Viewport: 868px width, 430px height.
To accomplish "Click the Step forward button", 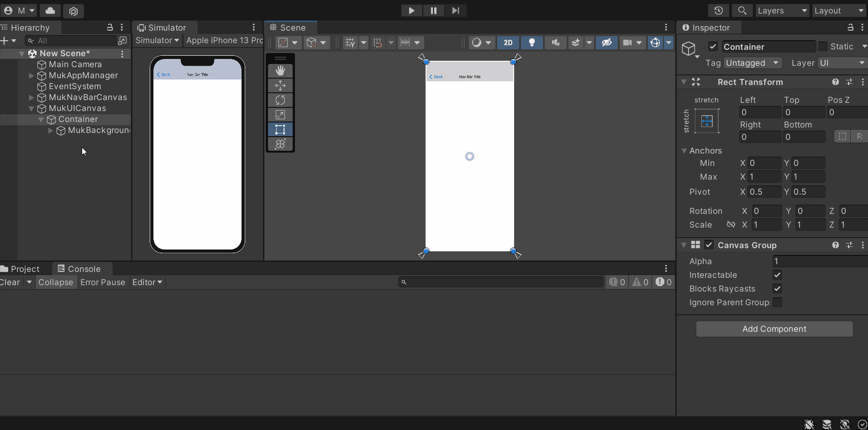I will (x=455, y=11).
